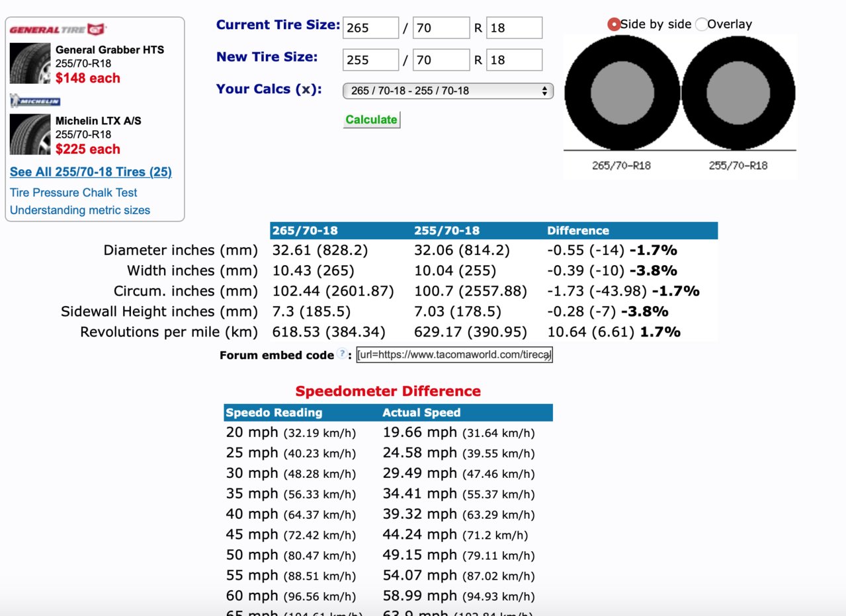Select the Side by side radio button
The width and height of the screenshot is (846, 616).
click(x=614, y=24)
